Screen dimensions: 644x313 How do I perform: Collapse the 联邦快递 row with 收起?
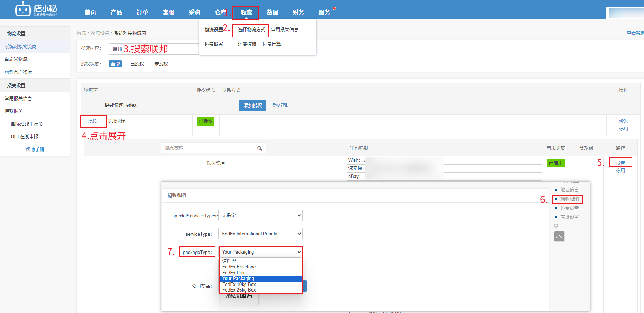point(91,121)
